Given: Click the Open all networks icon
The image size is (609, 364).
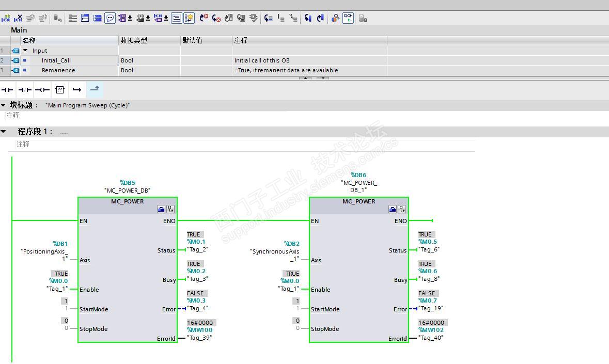Looking at the screenshot, I should [85, 18].
